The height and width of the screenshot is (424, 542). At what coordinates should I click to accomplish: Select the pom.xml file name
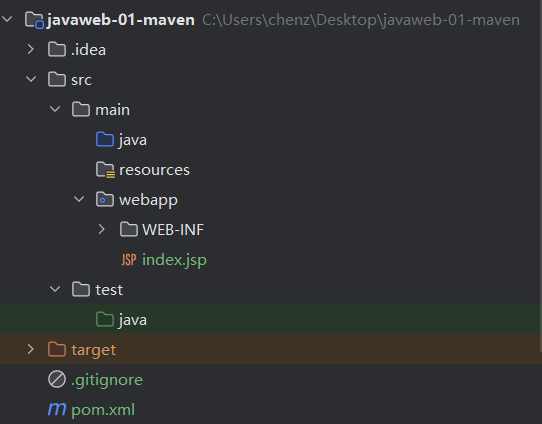[103, 410]
